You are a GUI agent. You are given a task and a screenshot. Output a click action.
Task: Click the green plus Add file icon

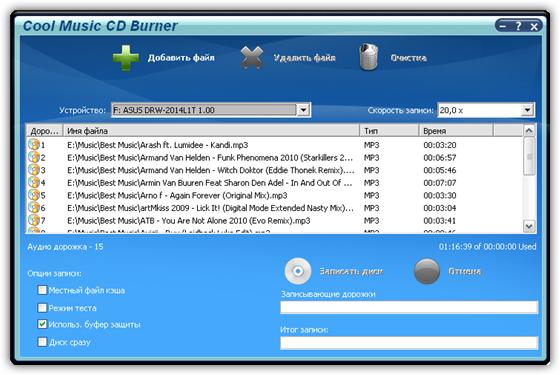click(x=126, y=58)
